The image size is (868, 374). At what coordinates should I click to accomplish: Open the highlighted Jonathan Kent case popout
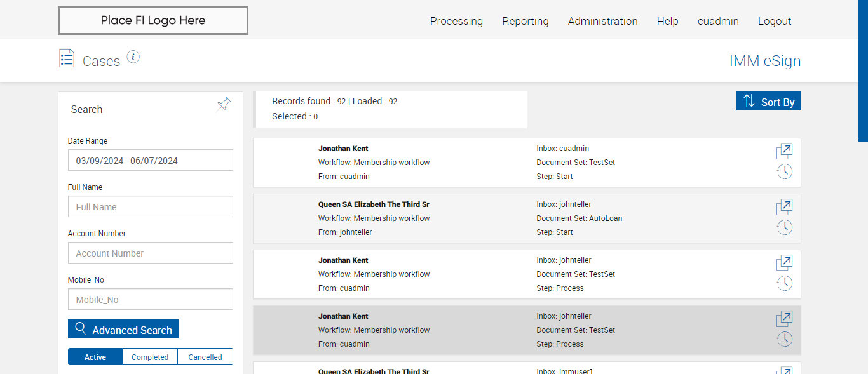click(784, 319)
